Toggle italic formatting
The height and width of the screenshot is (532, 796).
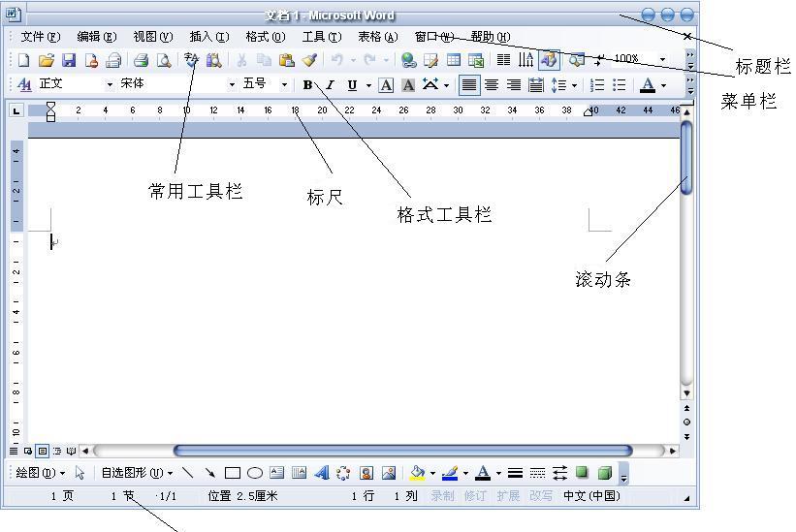point(331,85)
